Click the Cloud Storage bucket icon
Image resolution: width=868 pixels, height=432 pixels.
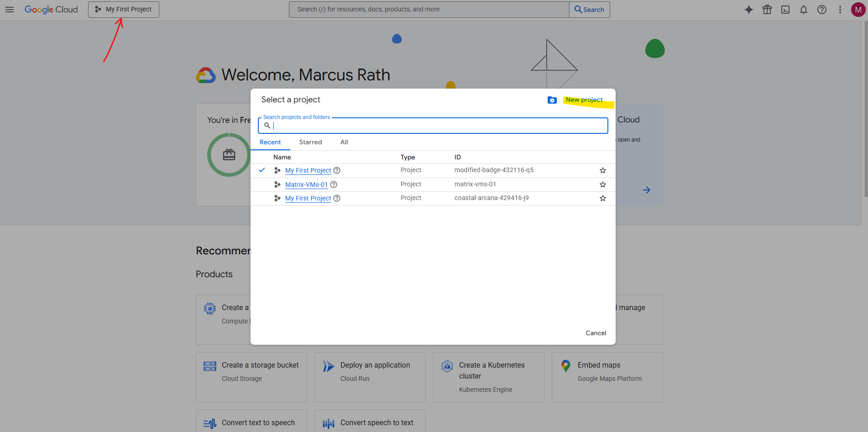point(210,366)
